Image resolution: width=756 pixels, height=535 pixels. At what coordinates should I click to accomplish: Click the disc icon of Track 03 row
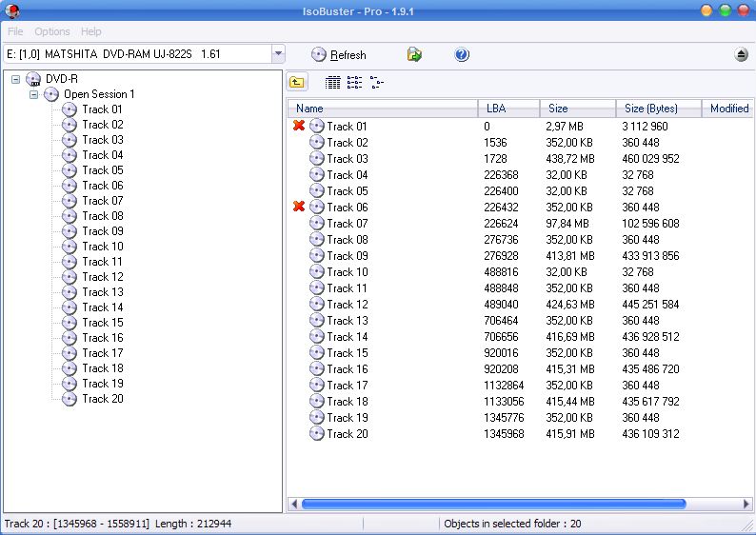point(317,158)
